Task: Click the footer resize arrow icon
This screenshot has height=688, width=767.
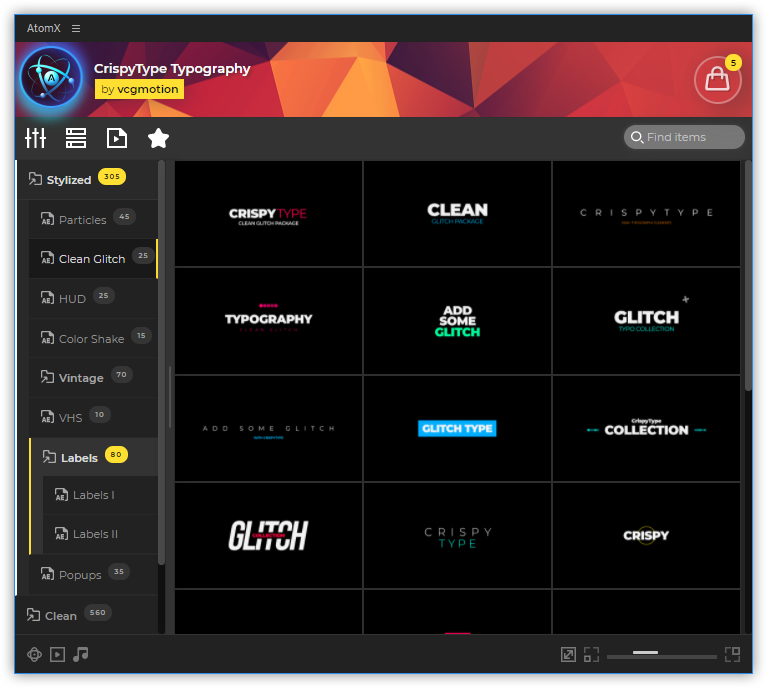Action: click(568, 654)
